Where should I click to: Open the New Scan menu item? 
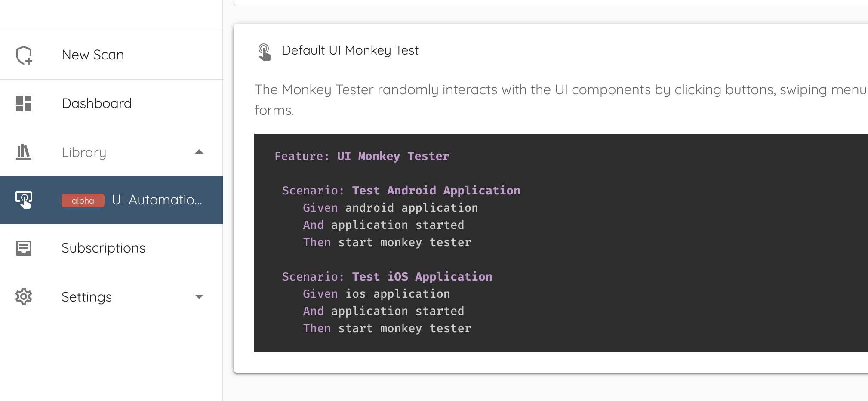111,55
